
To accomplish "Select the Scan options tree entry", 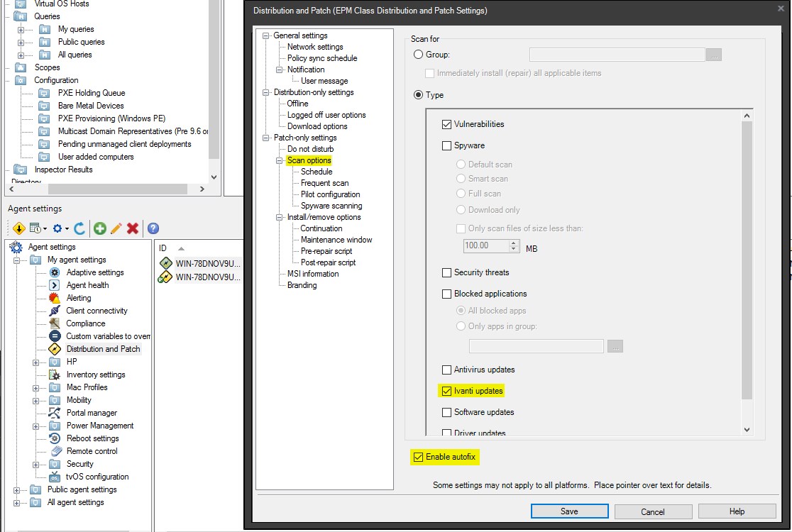I will click(308, 160).
